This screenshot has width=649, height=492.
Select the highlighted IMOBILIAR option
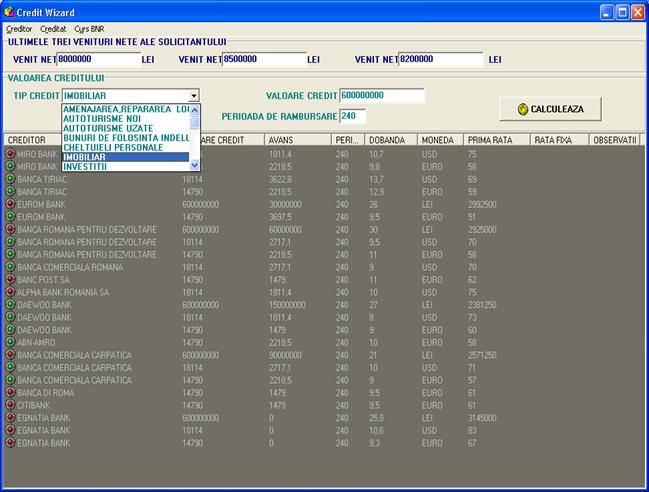click(x=126, y=157)
